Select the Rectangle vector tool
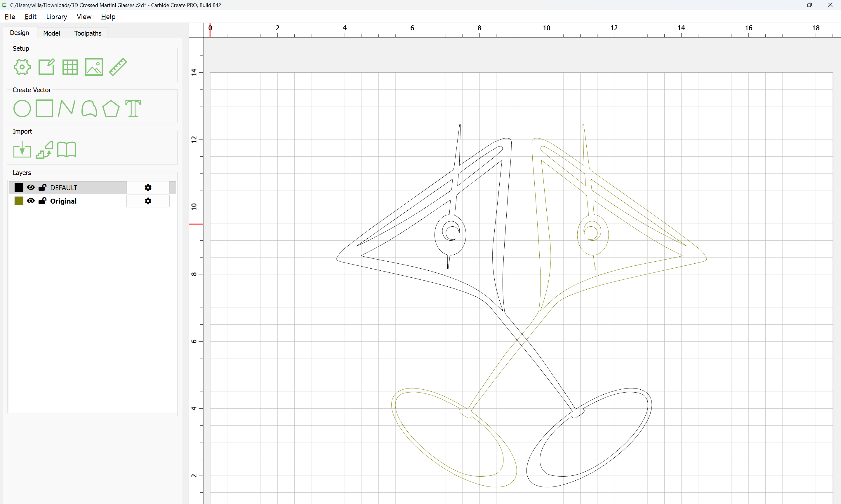Image resolution: width=841 pixels, height=504 pixels. [x=44, y=108]
